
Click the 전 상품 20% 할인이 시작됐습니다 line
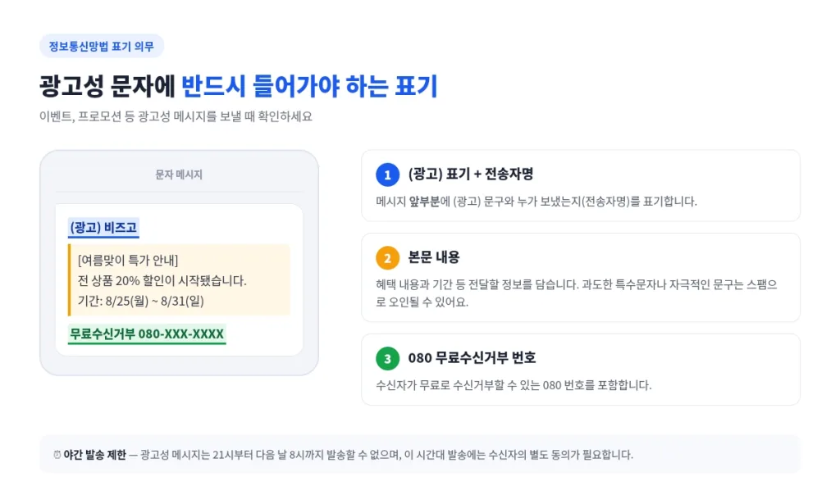click(x=162, y=280)
